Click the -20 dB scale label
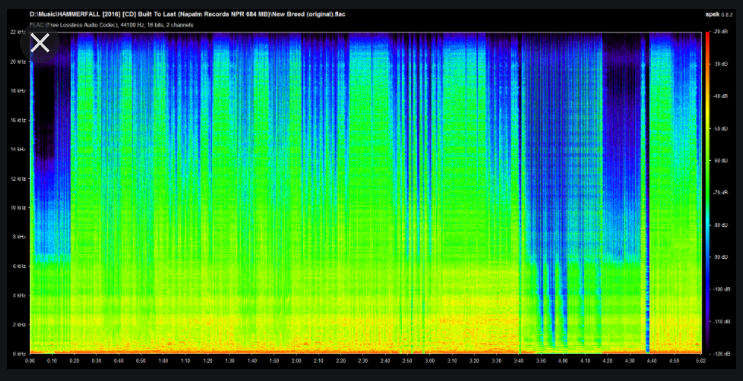Image resolution: width=743 pixels, height=381 pixels. coord(719,32)
